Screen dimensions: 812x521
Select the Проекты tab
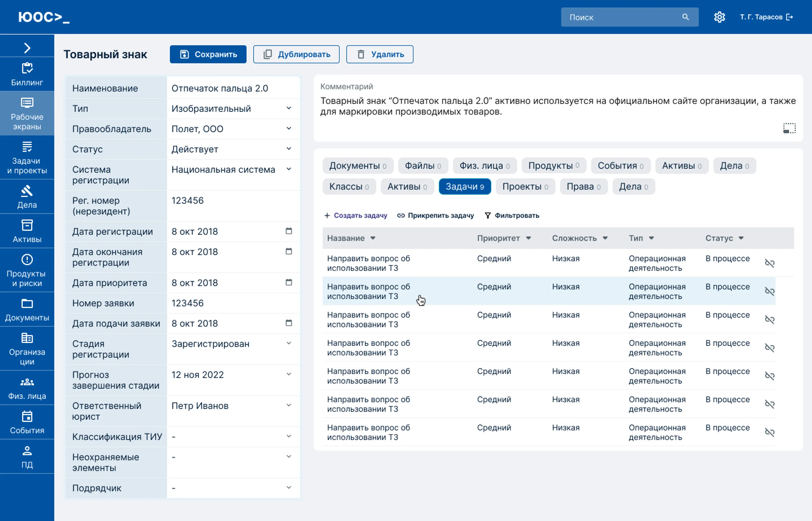point(525,187)
